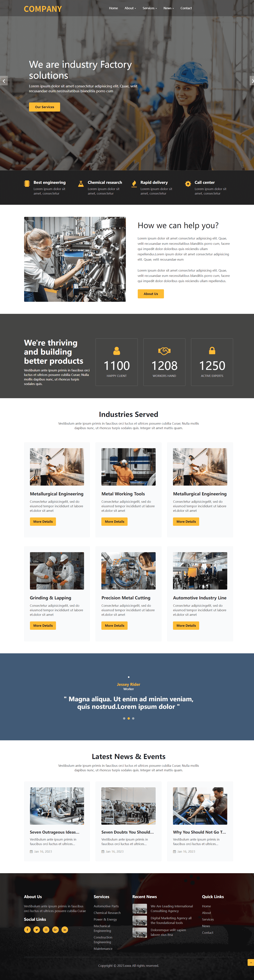Go to next hero slide arrow

[252, 81]
